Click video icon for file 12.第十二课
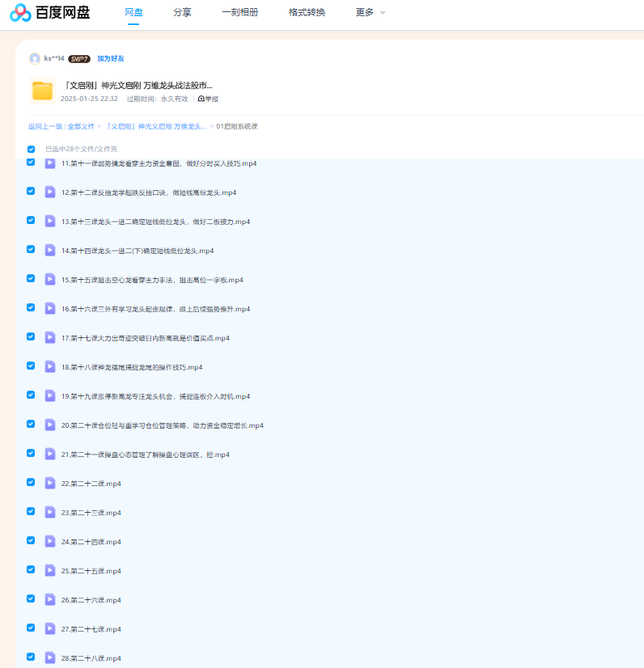The height and width of the screenshot is (668, 644). (50, 192)
